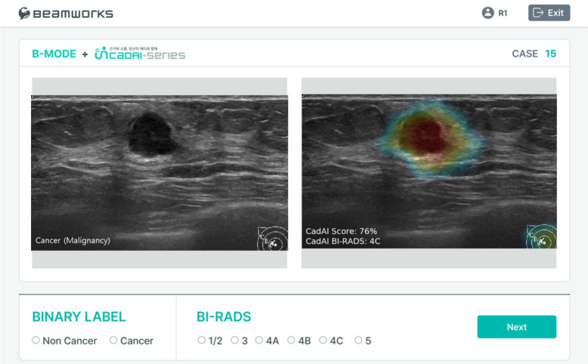Screen dimensions: 588x364
Task: Choose BI-RADS category 3
Action: [x=235, y=341]
